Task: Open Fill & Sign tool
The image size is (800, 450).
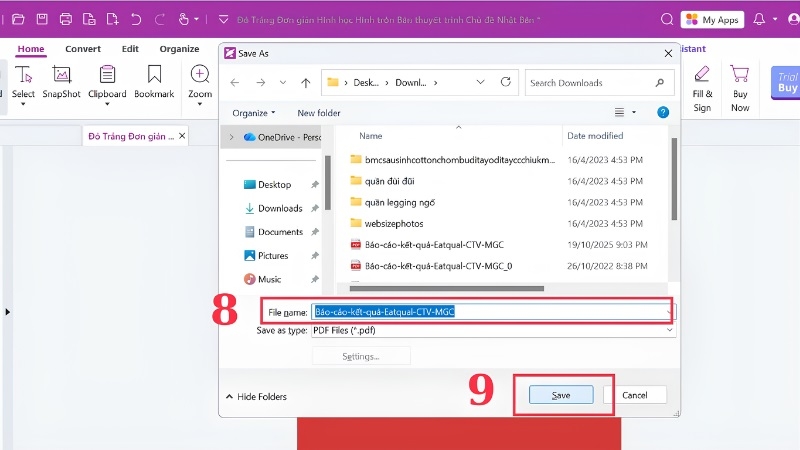Action: pos(702,89)
